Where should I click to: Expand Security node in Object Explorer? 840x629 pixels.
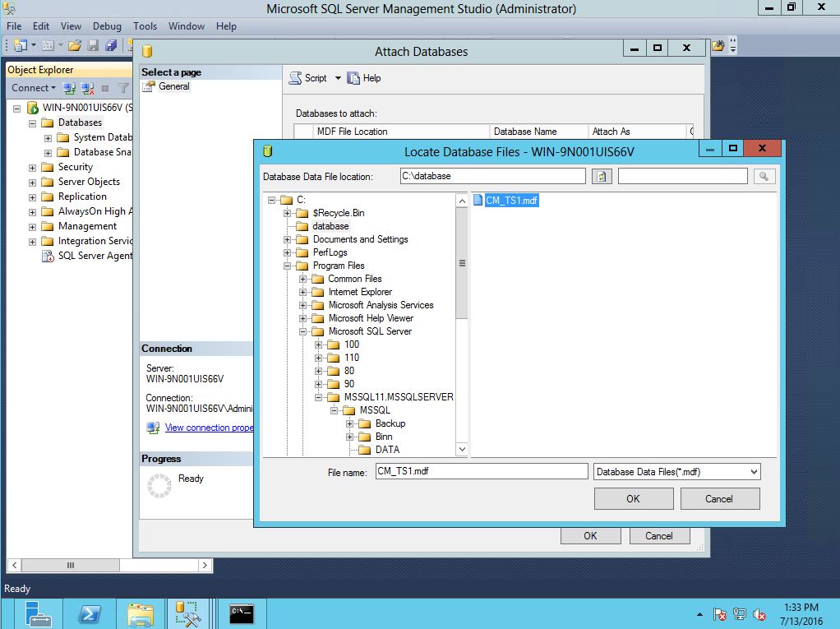pyautogui.click(x=32, y=168)
